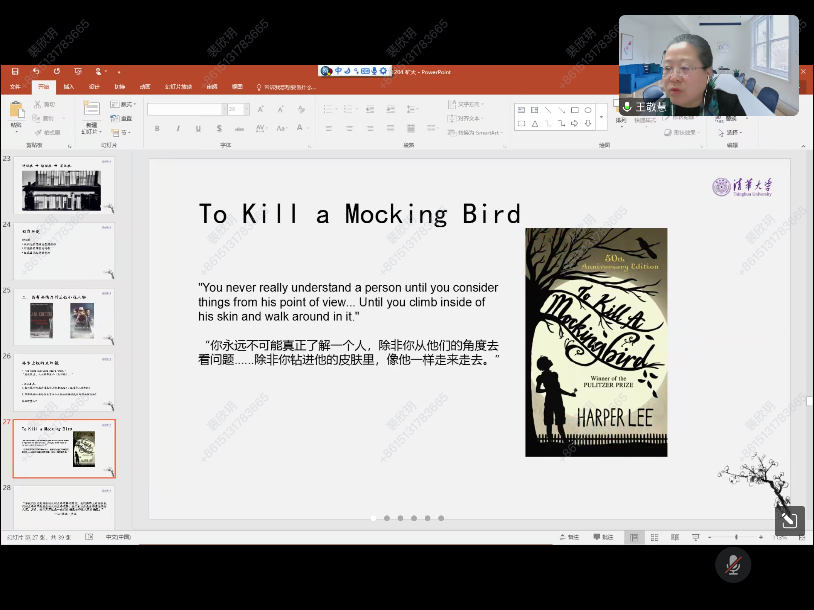Toggle Italic text formatting
Screen dimensions: 814x610
coord(178,128)
